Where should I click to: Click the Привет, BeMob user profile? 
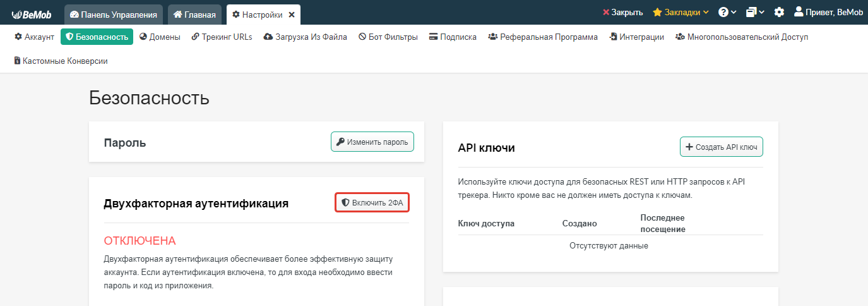[828, 12]
